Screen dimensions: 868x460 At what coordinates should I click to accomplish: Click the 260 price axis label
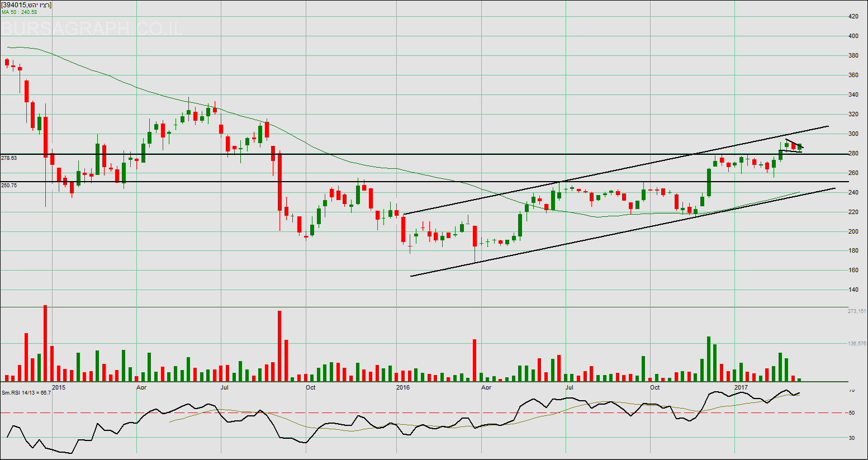[853, 173]
